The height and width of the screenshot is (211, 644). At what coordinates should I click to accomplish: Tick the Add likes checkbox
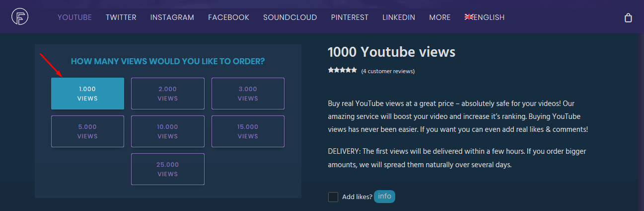[x=333, y=197]
